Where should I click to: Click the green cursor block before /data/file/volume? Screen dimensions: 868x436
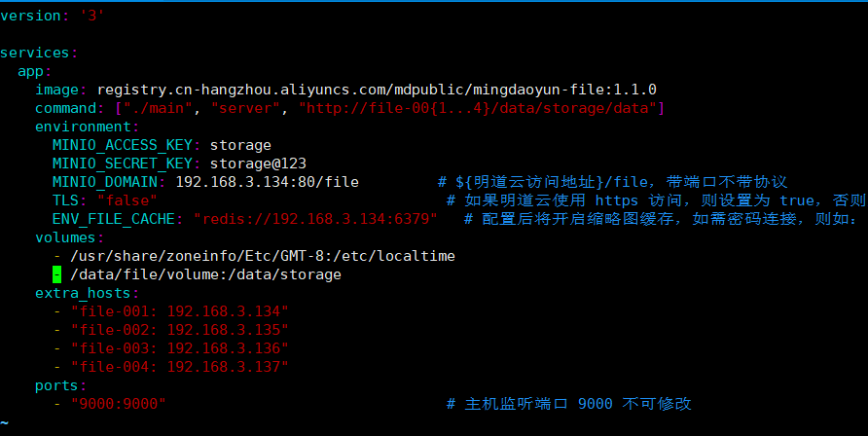(56, 274)
